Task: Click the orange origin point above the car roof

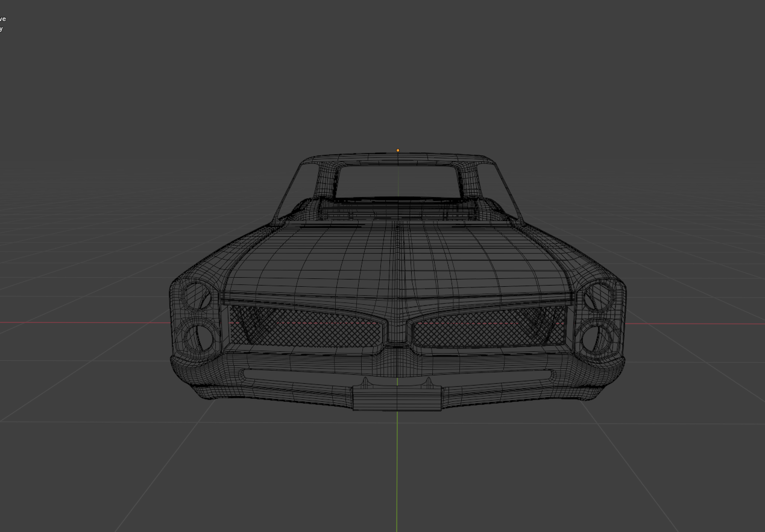Action: [398, 150]
